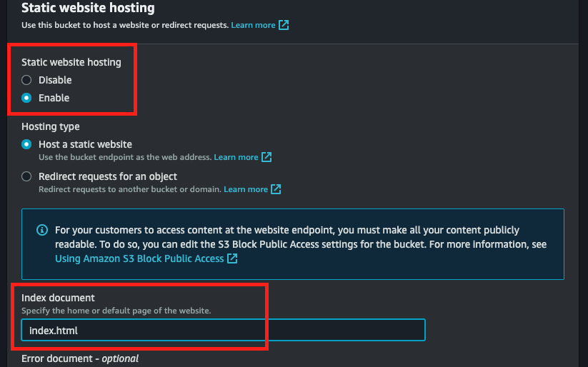Select the Enable radio button
Viewport: 588px width, 367px height.
point(26,98)
